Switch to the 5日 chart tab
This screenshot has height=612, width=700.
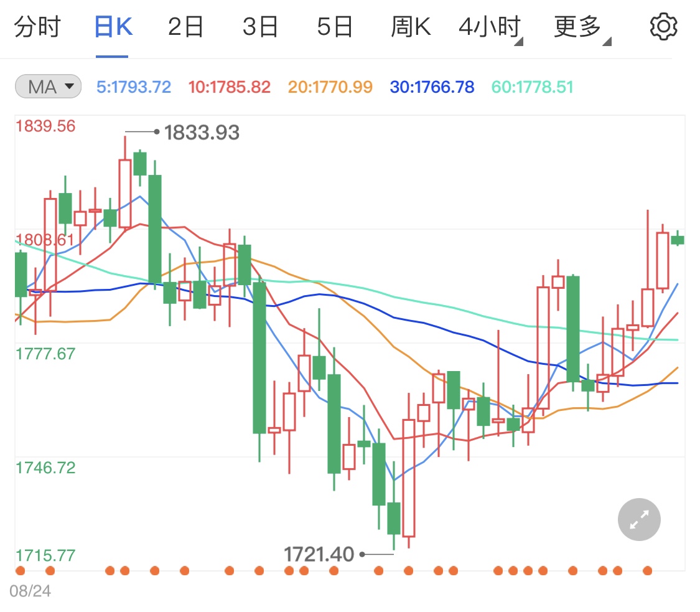pos(335,27)
